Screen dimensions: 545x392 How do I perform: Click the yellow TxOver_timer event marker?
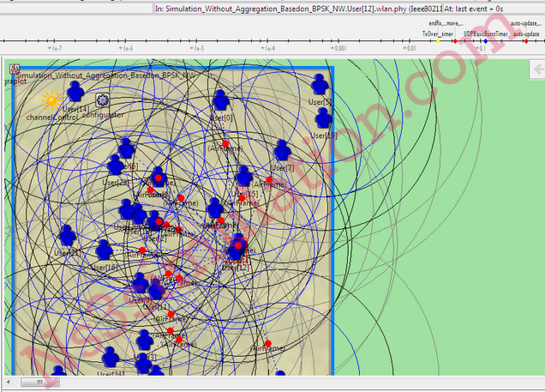[438, 41]
